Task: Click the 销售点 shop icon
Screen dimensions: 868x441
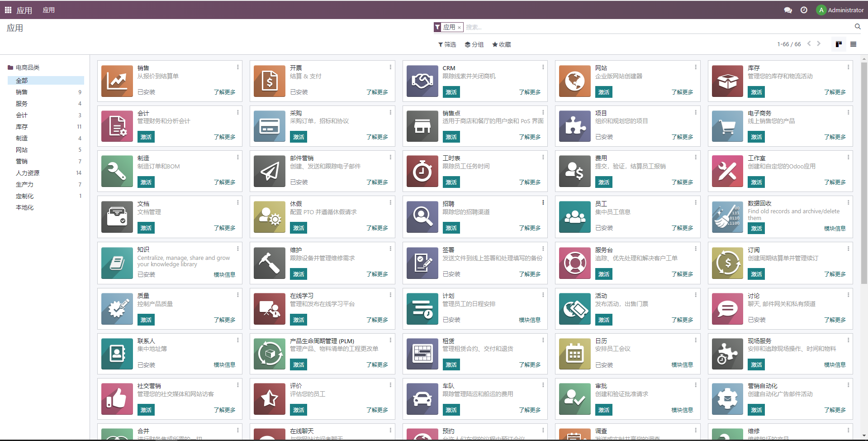Action: pos(422,126)
